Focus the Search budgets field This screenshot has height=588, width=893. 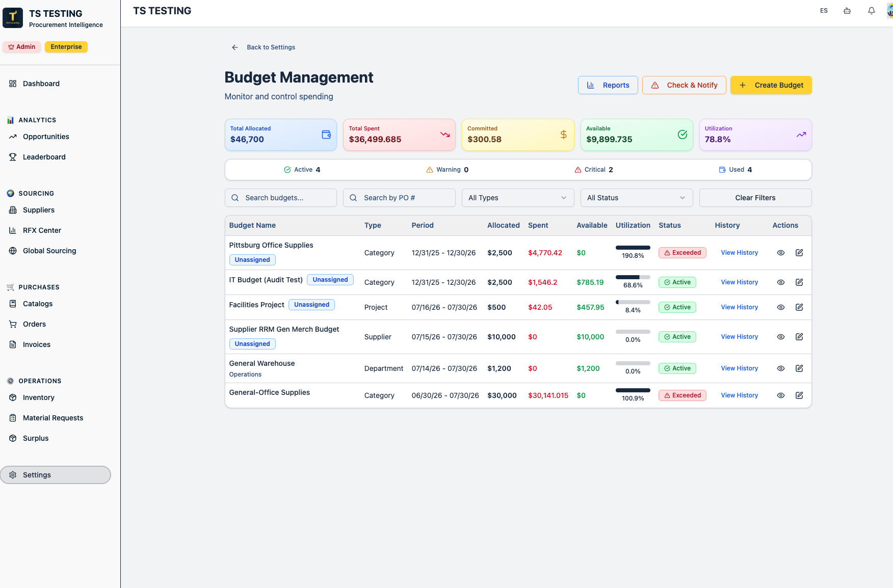click(x=281, y=198)
